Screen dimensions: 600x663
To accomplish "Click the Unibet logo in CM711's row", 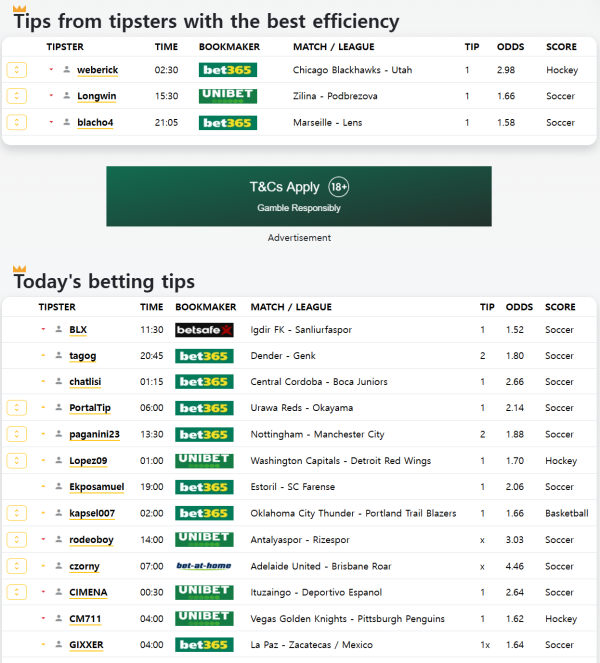I will click(204, 618).
